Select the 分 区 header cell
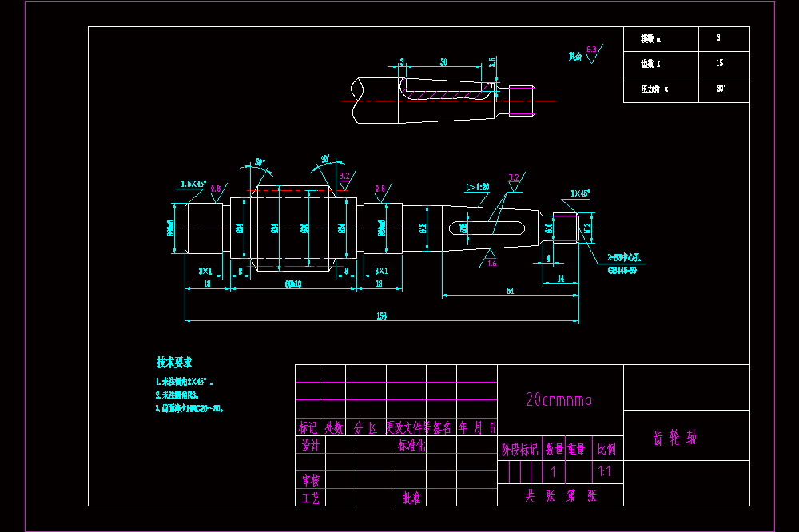 366,427
